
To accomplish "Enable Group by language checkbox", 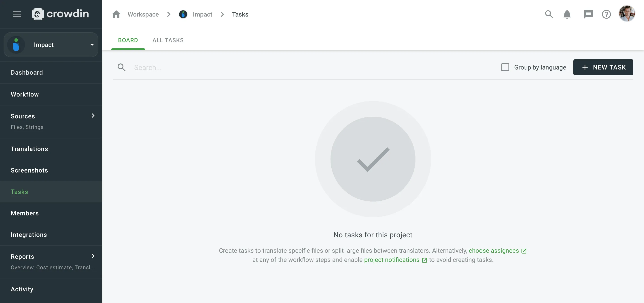I will 505,67.
